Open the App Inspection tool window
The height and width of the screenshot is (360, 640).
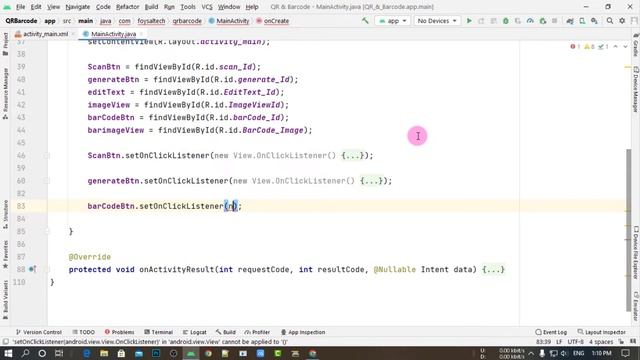[303, 332]
